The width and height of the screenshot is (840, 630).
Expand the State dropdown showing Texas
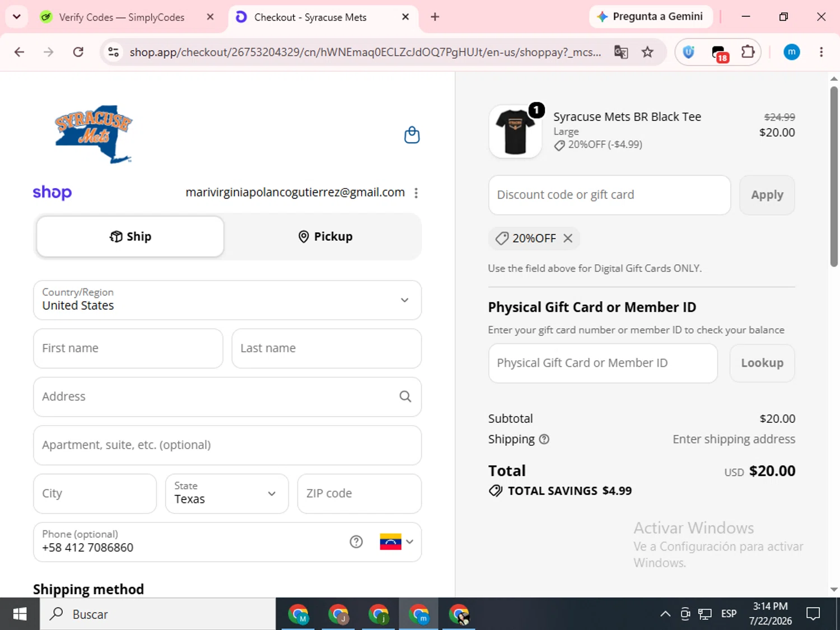[227, 493]
